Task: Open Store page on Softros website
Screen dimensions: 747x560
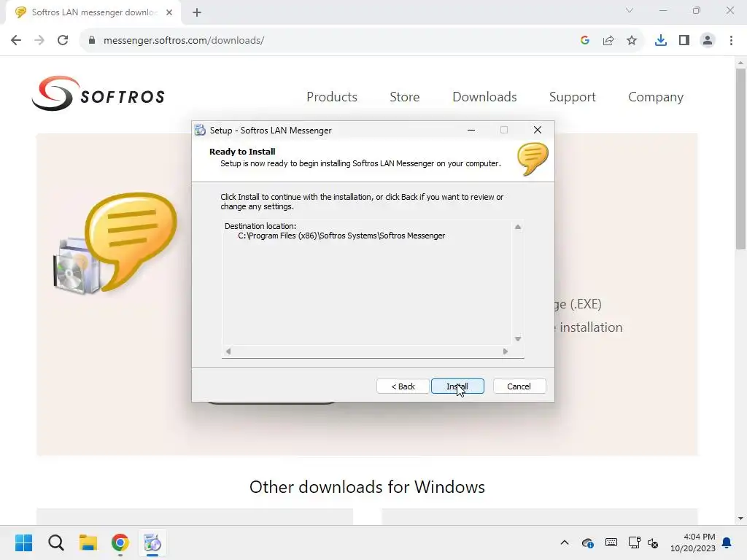Action: pos(404,97)
